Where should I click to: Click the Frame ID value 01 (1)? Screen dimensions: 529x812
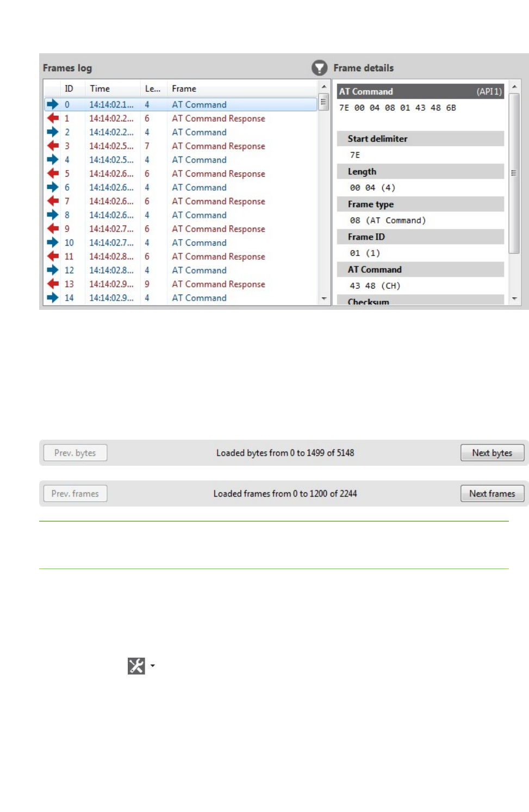pyautogui.click(x=365, y=253)
